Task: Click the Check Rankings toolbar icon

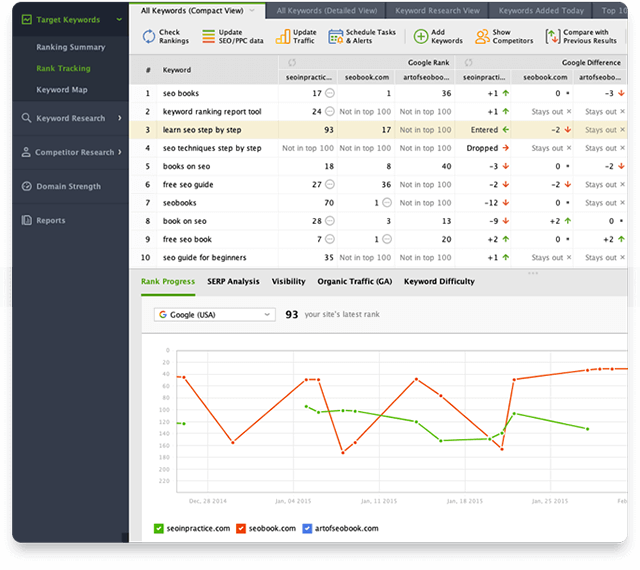Action: 149,36
